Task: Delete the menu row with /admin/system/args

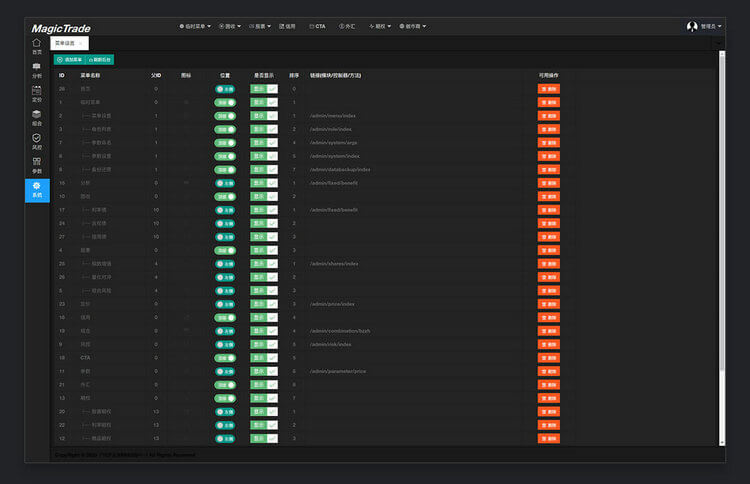Action: pyautogui.click(x=549, y=143)
